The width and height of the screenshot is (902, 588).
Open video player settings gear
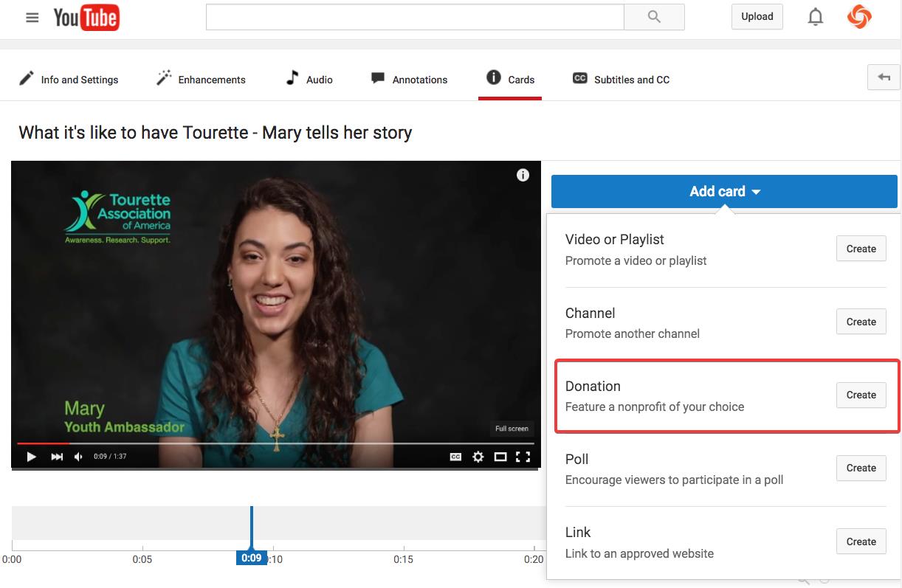tap(478, 457)
